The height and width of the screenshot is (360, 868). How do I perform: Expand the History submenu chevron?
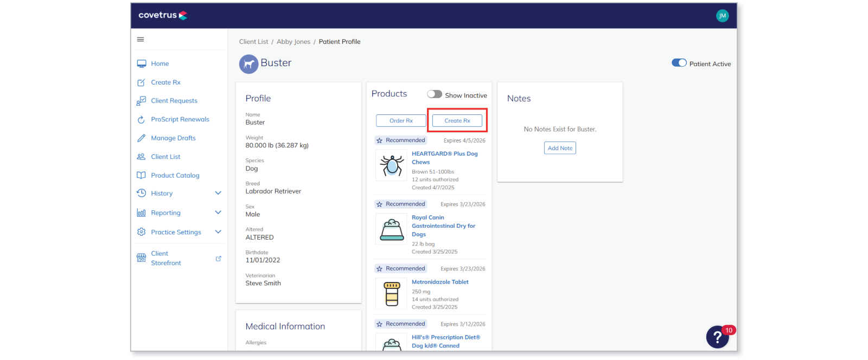(218, 193)
